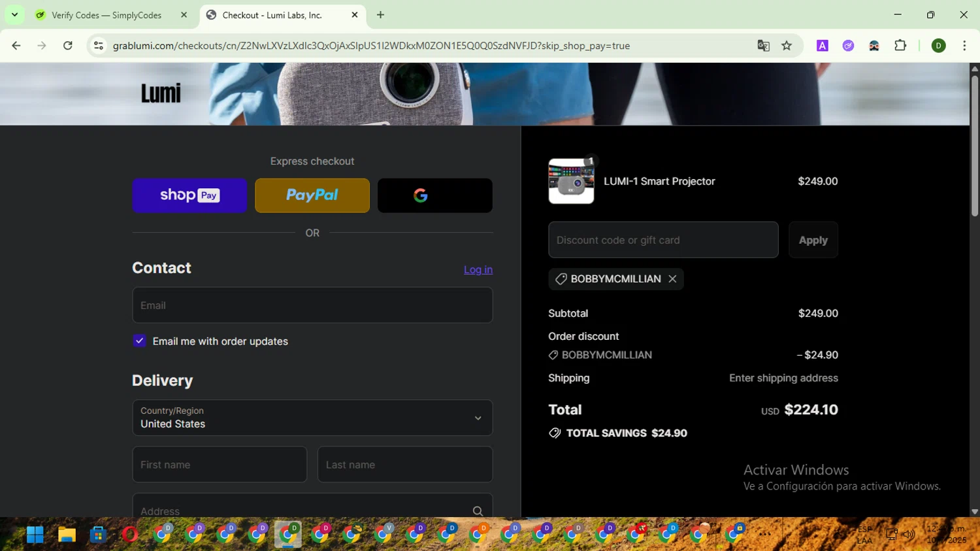Click the USD $224.10 total
The image size is (980, 551).
(x=800, y=410)
